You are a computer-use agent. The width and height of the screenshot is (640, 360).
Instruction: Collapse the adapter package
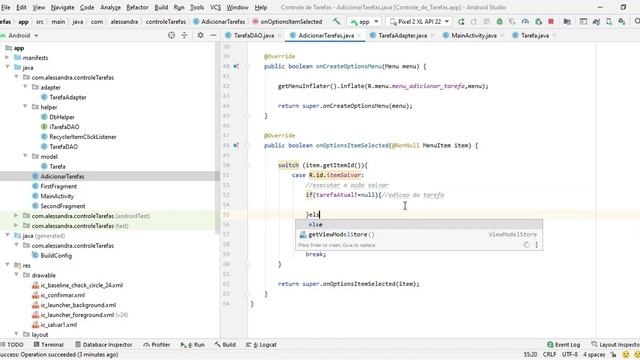click(x=25, y=87)
